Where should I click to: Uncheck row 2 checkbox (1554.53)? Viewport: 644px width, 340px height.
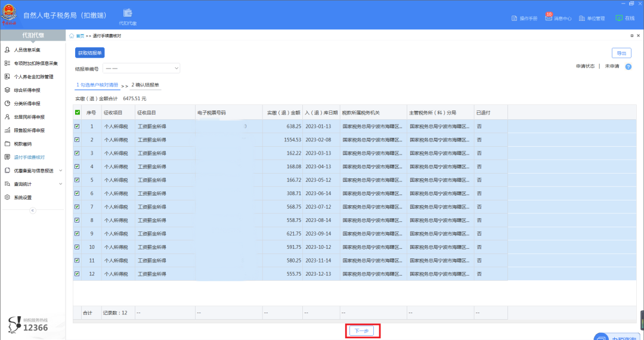[77, 140]
